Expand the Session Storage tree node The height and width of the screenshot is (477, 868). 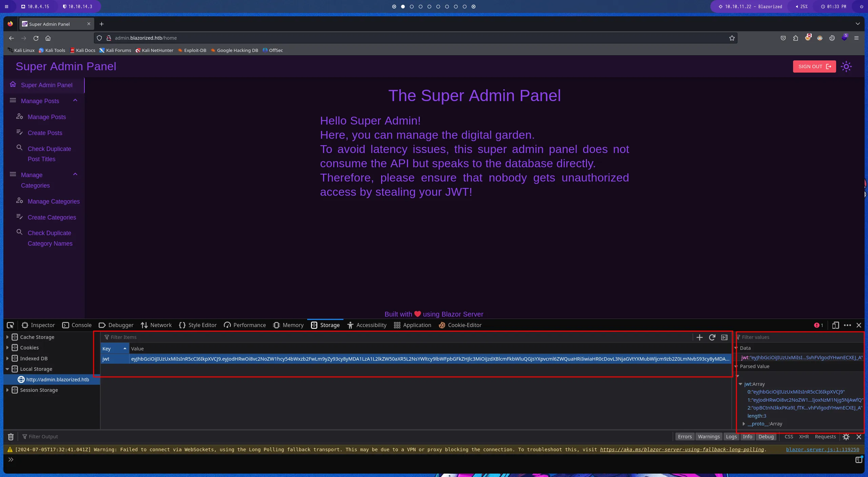7,390
